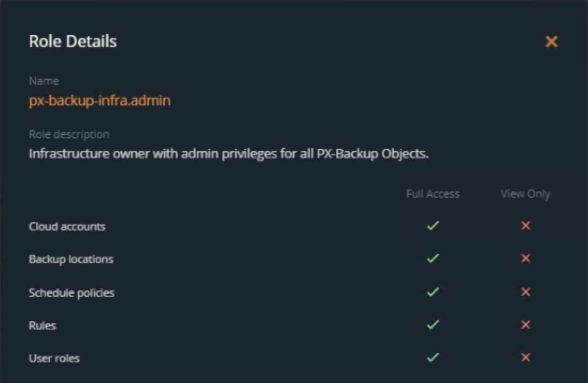Click the View Only cross for Schedule policies
588x383 pixels.
coord(526,292)
